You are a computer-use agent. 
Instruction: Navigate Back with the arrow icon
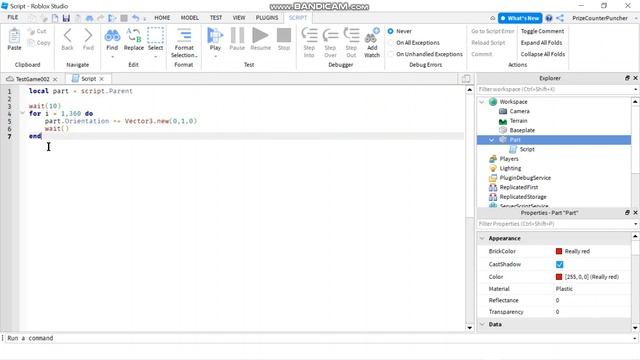coord(67,36)
